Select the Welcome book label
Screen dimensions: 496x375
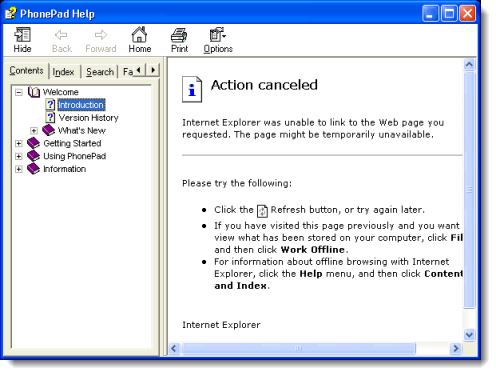[x=60, y=92]
